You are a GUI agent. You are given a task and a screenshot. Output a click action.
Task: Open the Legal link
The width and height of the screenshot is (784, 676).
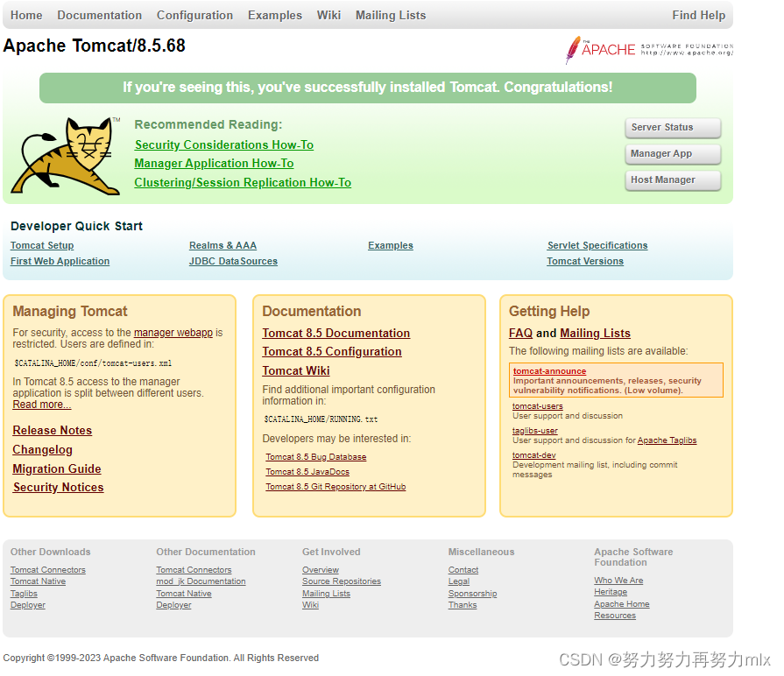pyautogui.click(x=459, y=581)
